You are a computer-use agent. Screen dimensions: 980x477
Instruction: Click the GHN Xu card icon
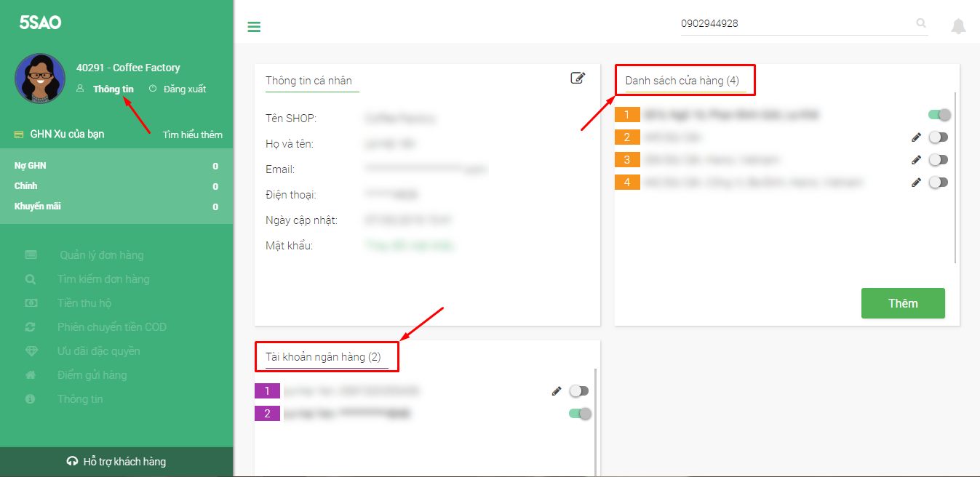[x=19, y=135]
